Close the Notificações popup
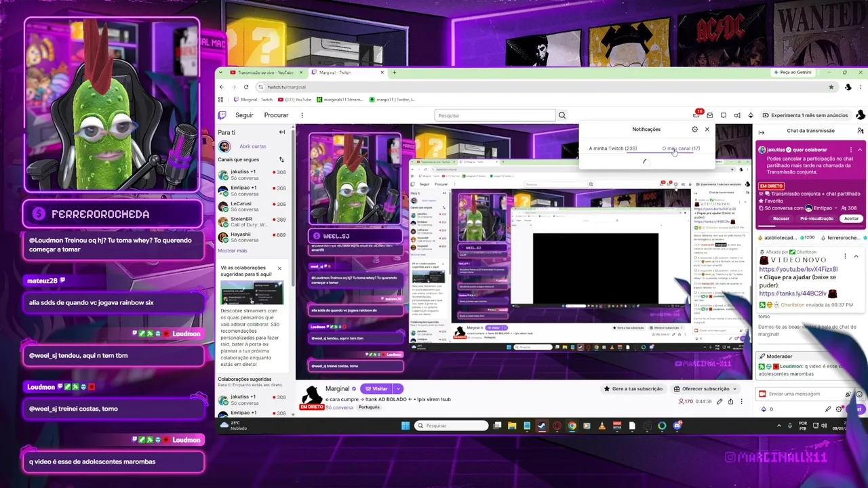This screenshot has width=868, height=488. click(x=707, y=129)
